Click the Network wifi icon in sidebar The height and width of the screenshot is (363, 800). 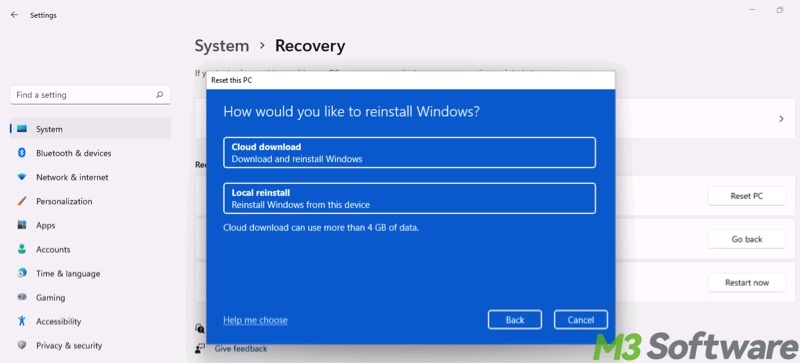[21, 177]
